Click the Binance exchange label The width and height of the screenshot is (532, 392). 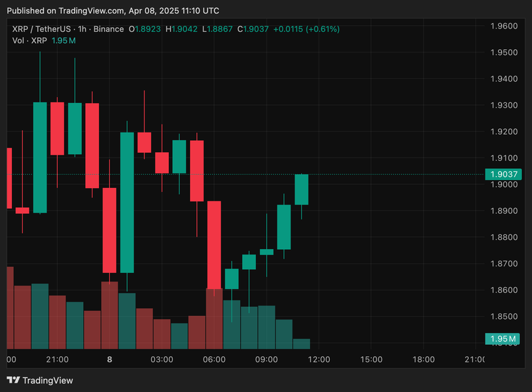pos(109,29)
